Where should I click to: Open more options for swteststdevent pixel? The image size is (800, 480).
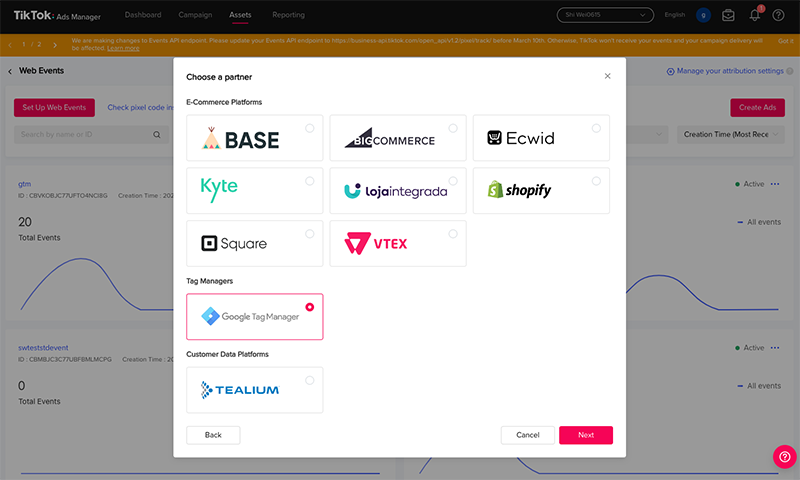coord(775,347)
